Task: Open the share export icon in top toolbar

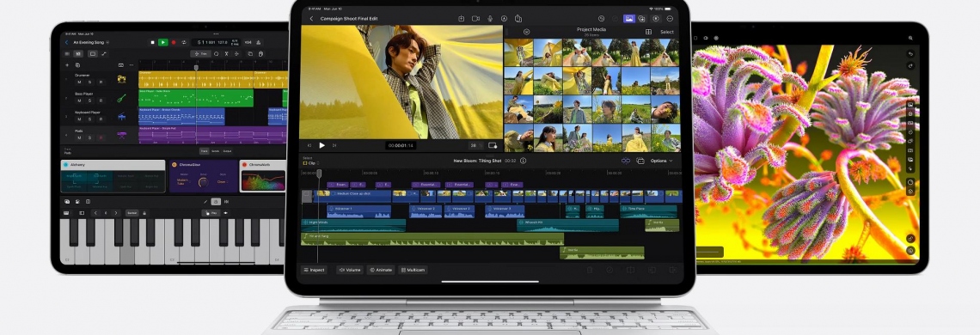Action: [518, 19]
